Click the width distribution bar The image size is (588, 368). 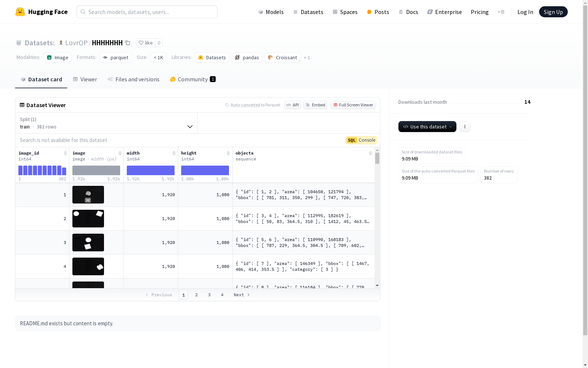(x=151, y=170)
